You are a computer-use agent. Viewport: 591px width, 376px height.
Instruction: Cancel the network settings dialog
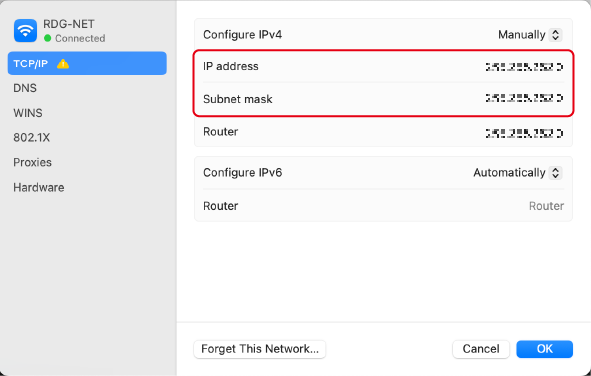[x=481, y=349]
